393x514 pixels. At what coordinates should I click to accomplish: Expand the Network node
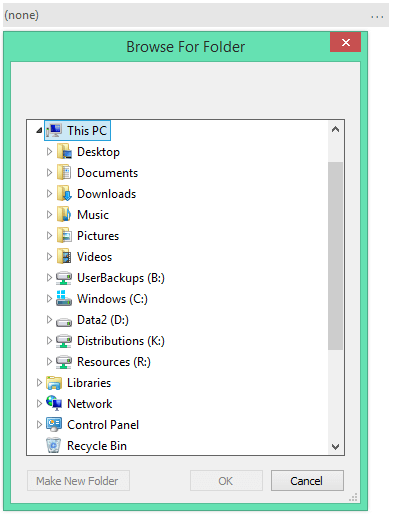pos(39,404)
